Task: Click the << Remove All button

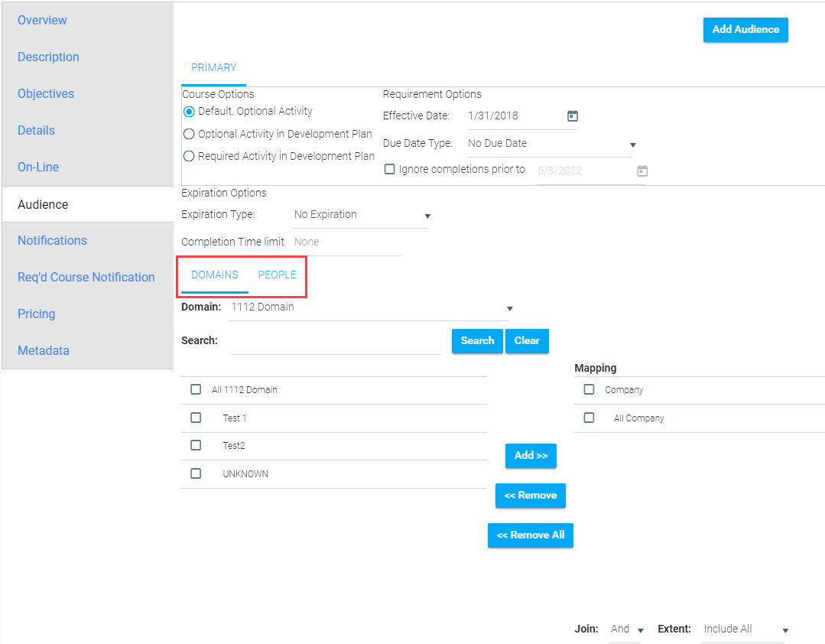Action: [x=531, y=535]
